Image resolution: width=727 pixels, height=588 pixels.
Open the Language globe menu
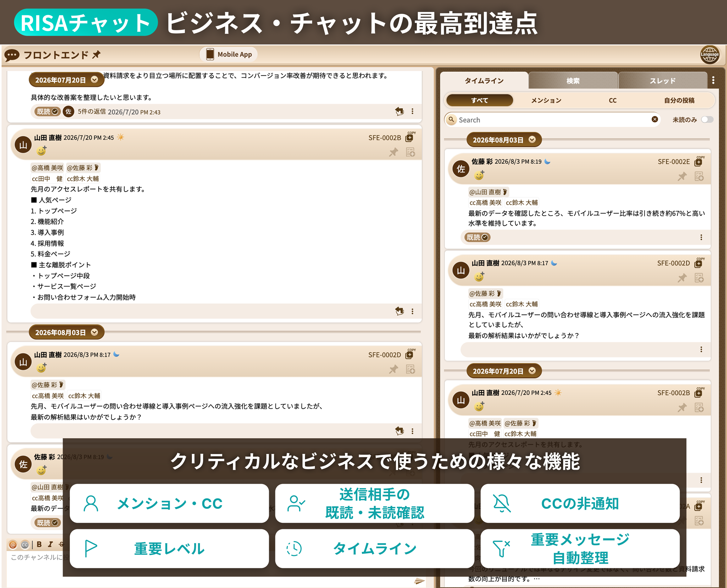tap(709, 55)
